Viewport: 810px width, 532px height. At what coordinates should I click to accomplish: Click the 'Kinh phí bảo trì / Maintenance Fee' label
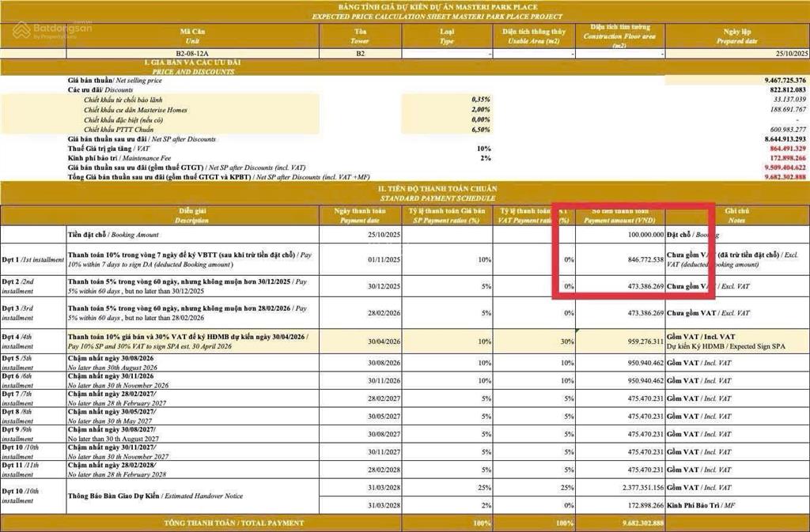tap(119, 158)
